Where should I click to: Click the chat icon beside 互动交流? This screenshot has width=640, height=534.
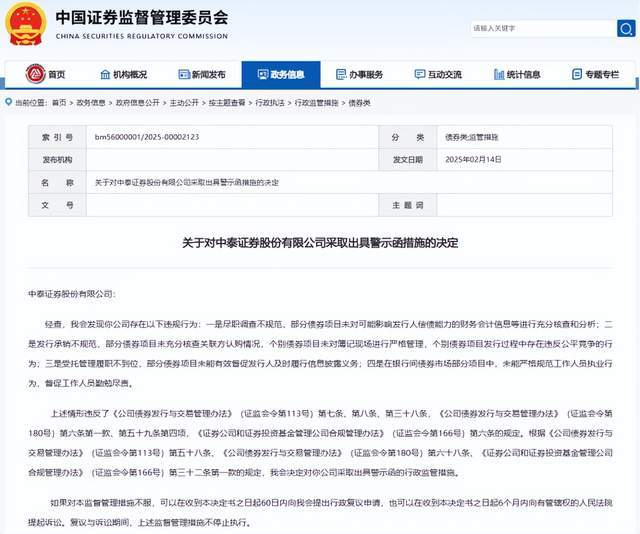(x=420, y=74)
